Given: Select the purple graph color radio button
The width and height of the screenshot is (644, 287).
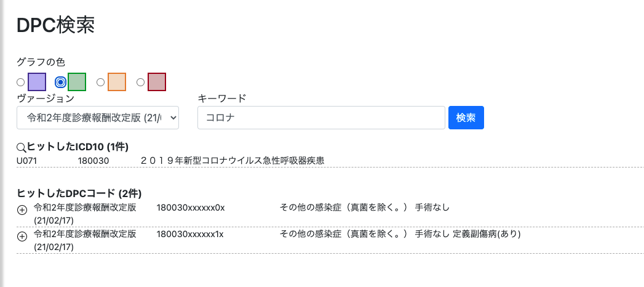Looking at the screenshot, I should [21, 82].
